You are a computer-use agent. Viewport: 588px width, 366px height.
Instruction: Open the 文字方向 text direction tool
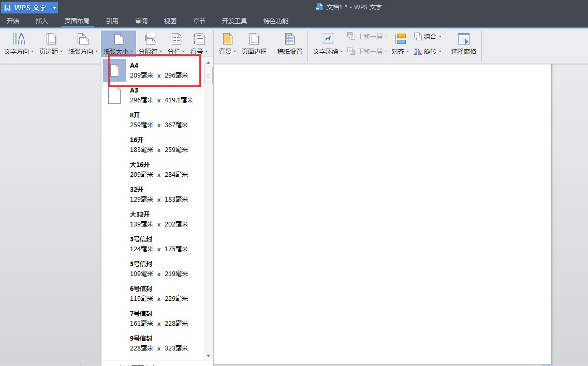click(x=19, y=44)
